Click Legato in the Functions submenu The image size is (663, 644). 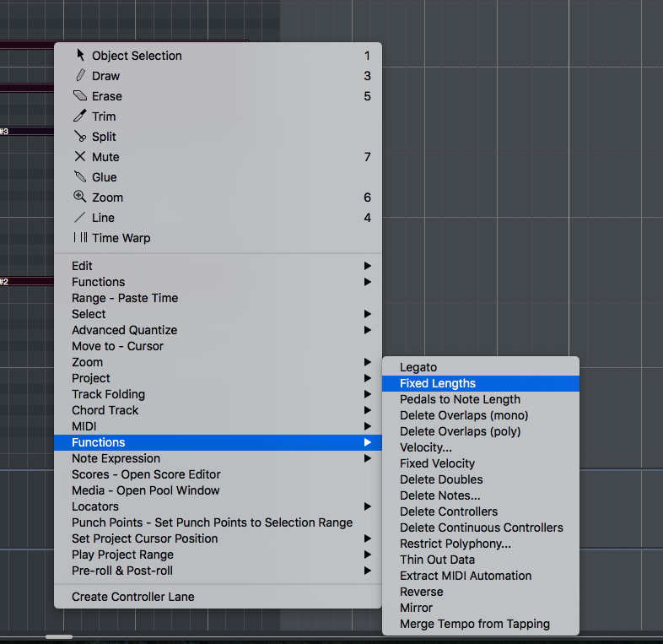[x=418, y=367]
